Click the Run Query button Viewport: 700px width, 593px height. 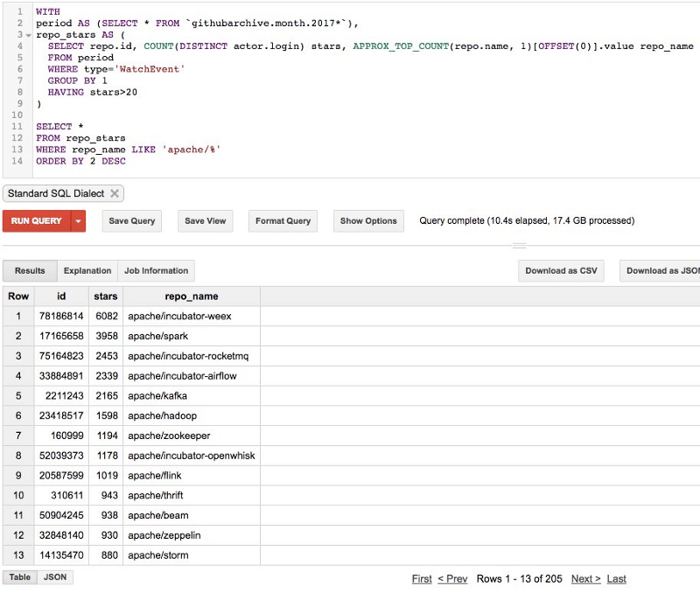(36, 221)
